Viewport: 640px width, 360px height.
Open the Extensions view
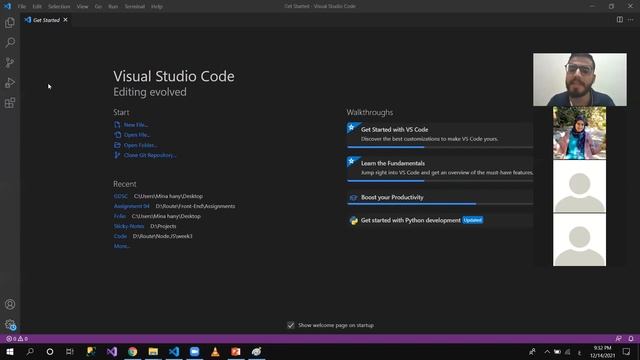[10, 102]
